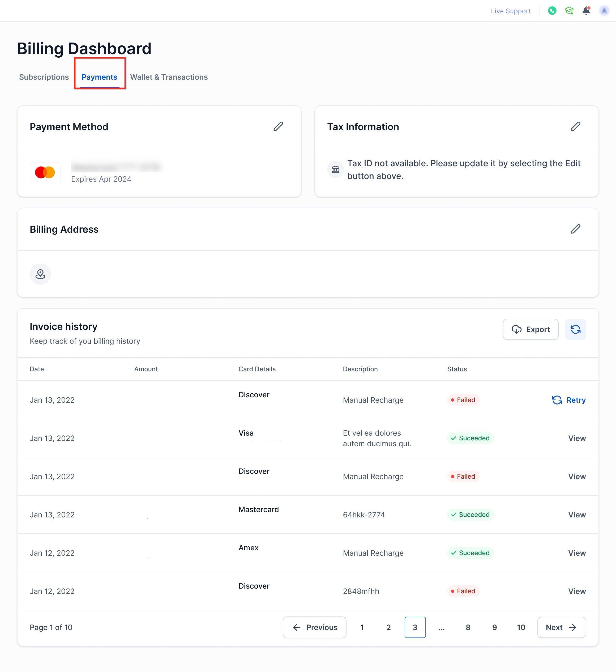Refresh invoice history with sync icon
616x672 pixels.
(x=575, y=329)
